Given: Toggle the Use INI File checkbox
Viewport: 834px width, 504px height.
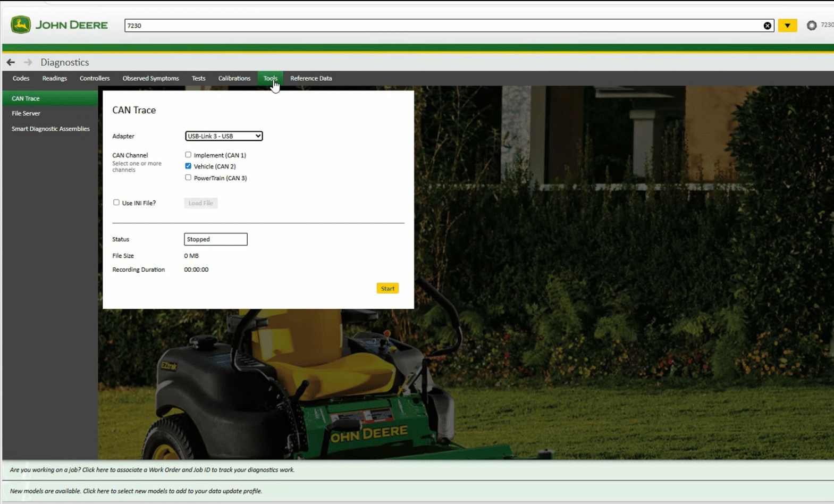Looking at the screenshot, I should tap(116, 203).
